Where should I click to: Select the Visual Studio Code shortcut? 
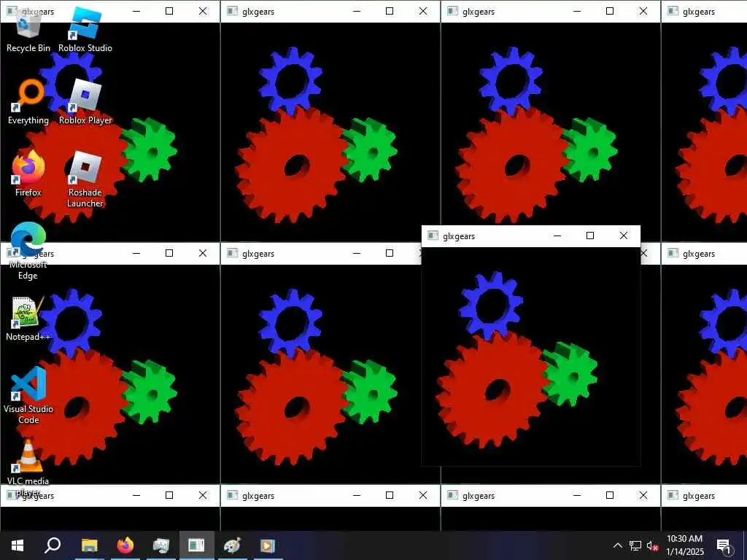[x=28, y=396]
